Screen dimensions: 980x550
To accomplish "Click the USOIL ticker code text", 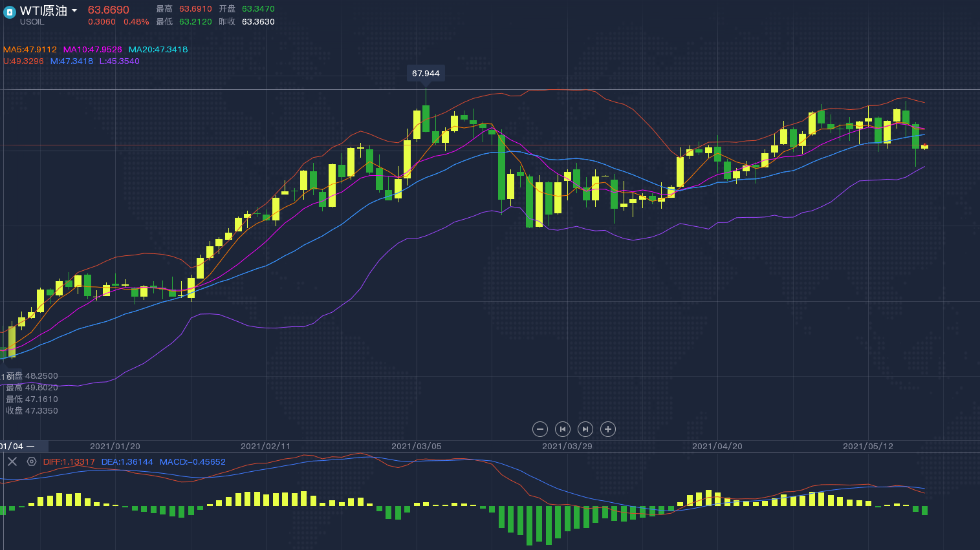I will click(x=32, y=22).
